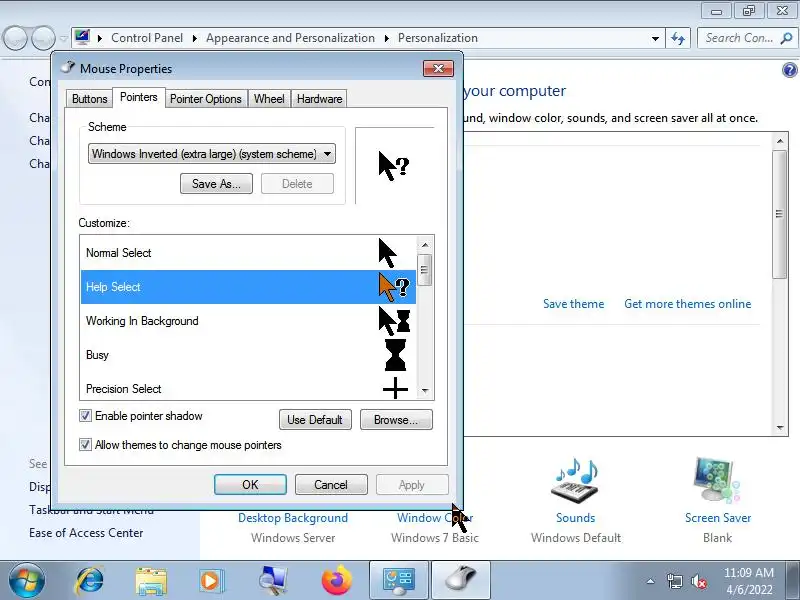Launch Internet Explorer from the taskbar
Image resolution: width=800 pixels, height=600 pixels.
[x=89, y=581]
